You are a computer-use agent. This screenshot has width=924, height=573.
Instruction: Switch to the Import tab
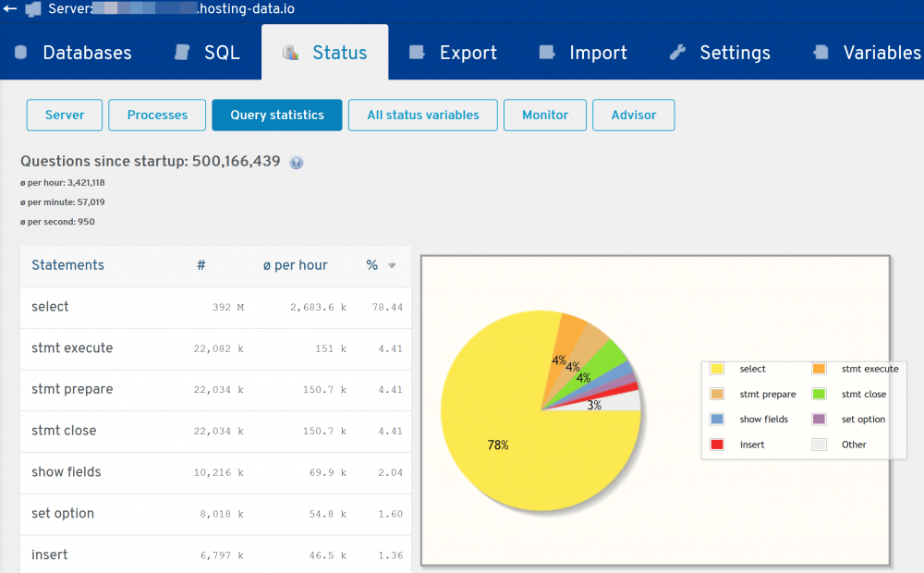(x=598, y=53)
